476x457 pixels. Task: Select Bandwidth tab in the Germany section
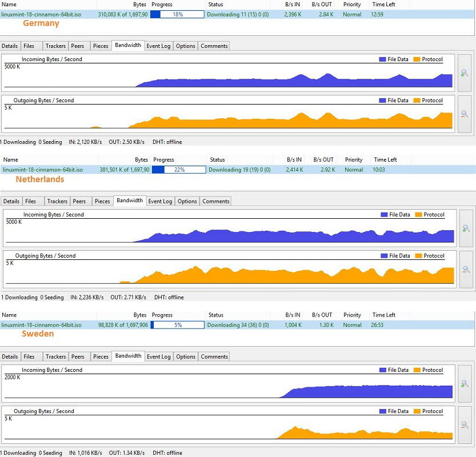(x=128, y=45)
